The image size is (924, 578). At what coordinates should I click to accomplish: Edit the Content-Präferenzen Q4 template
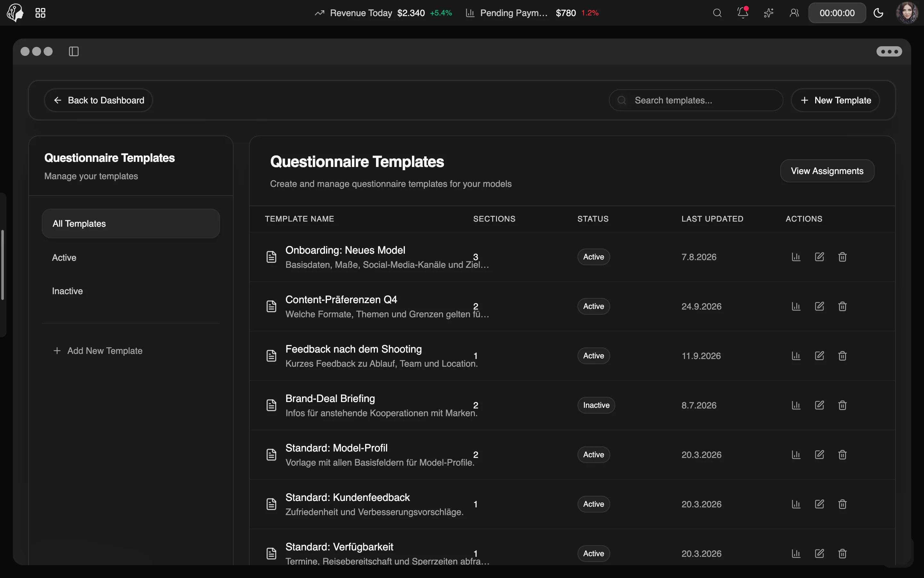819,306
